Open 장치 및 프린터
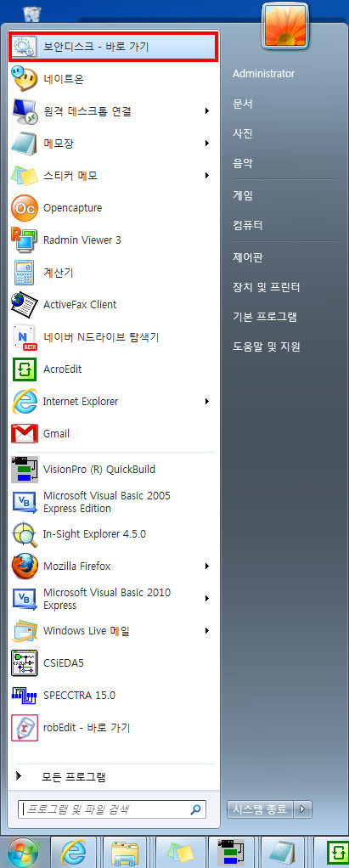349x868 pixels. pyautogui.click(x=266, y=287)
